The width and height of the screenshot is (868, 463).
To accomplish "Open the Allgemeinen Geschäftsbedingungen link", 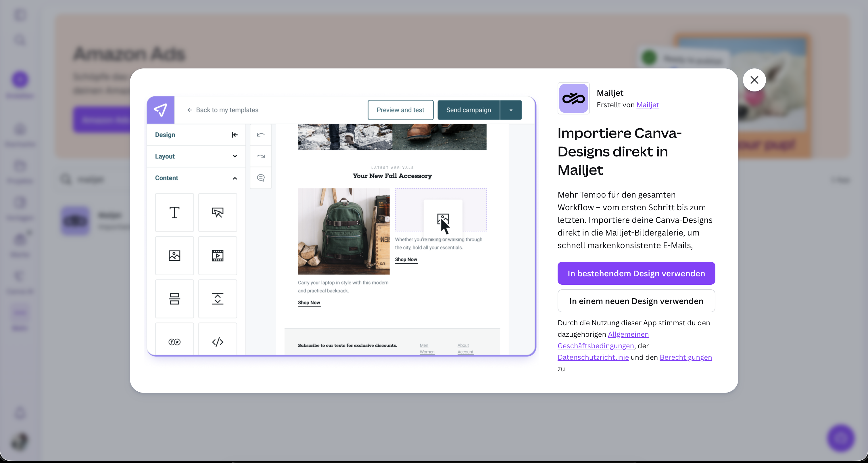I will (603, 340).
